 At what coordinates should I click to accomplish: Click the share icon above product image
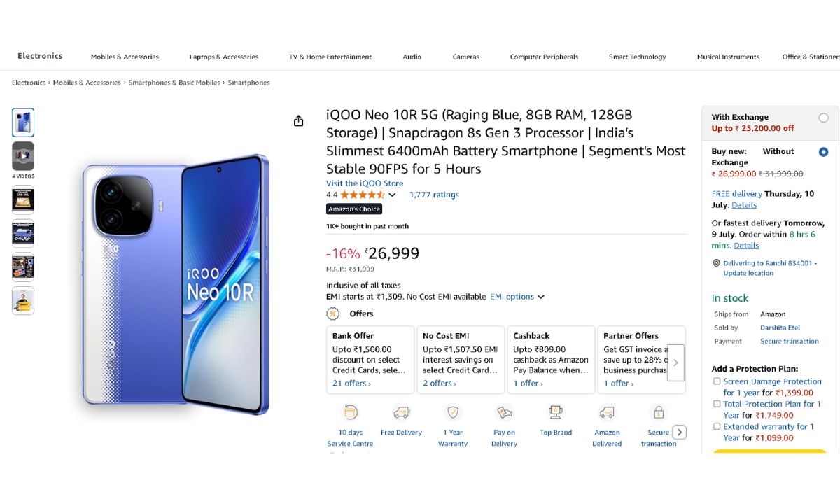coord(299,121)
